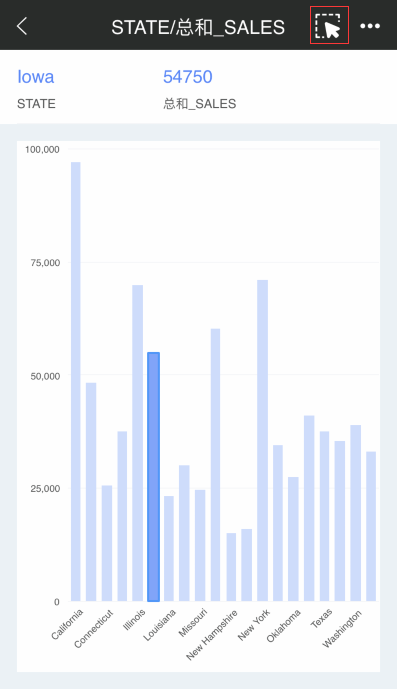This screenshot has height=689, width=397.
Task: Click the STATE/总和_SALES page title
Action: click(198, 27)
